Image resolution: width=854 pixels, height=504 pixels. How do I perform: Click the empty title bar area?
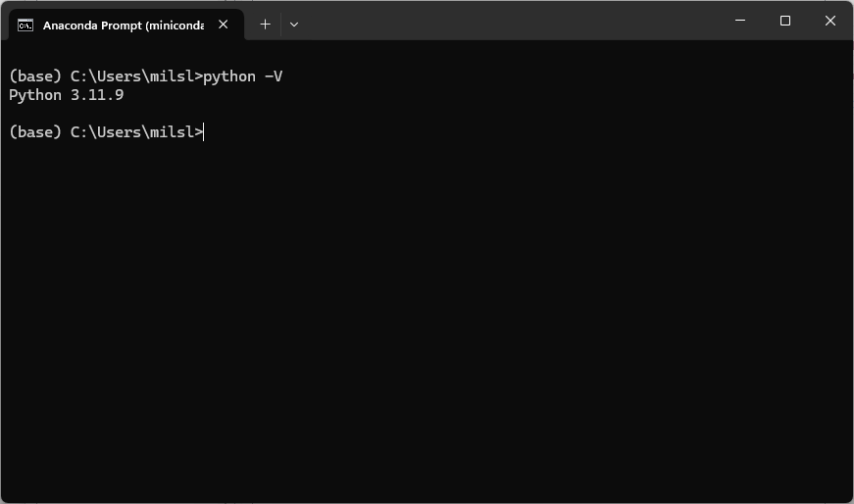coord(510,21)
